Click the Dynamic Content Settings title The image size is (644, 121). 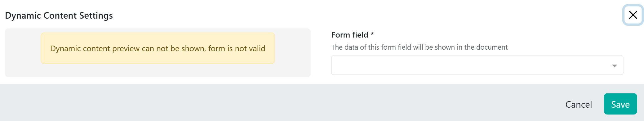click(59, 16)
